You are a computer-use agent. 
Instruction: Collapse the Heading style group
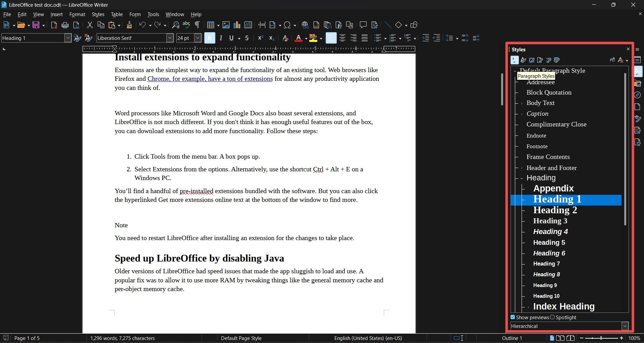(x=521, y=178)
